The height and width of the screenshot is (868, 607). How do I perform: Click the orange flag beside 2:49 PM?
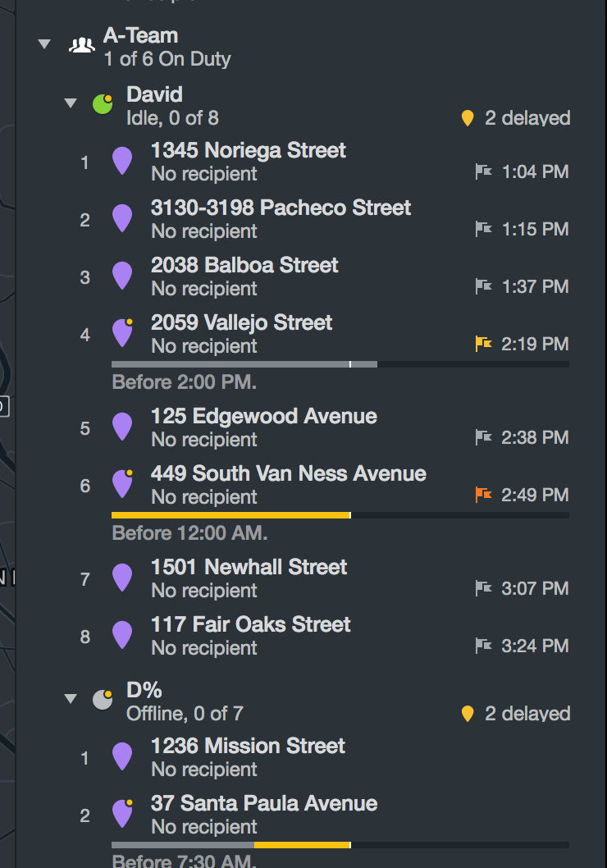pyautogui.click(x=484, y=495)
